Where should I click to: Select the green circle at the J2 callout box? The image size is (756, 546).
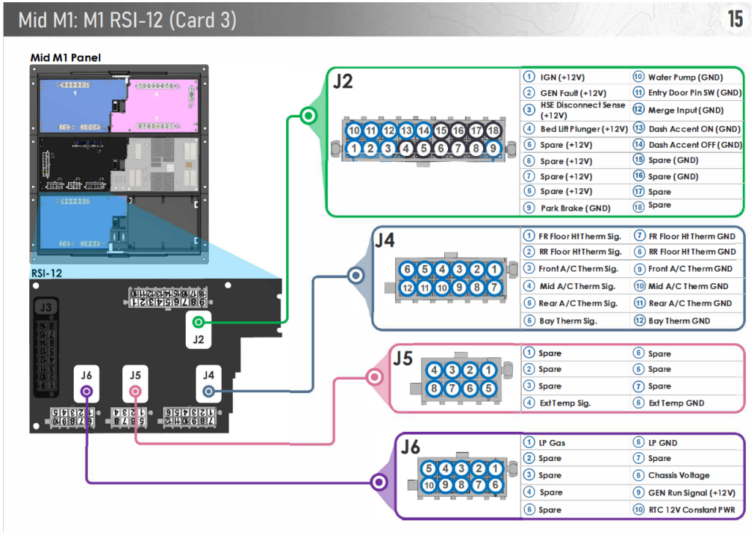point(309,116)
